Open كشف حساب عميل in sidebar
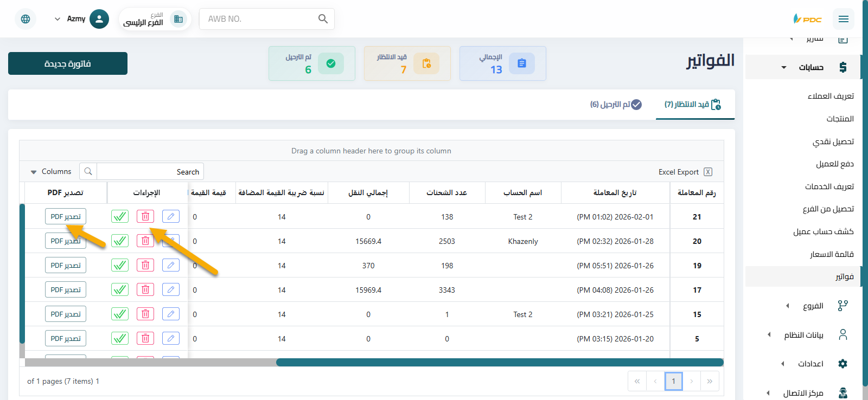The image size is (868, 400). pyautogui.click(x=823, y=231)
